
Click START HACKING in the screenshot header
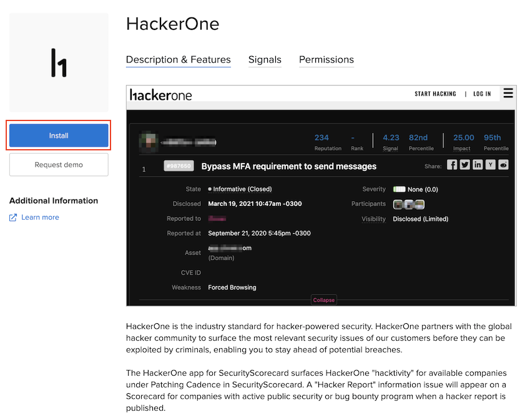435,94
